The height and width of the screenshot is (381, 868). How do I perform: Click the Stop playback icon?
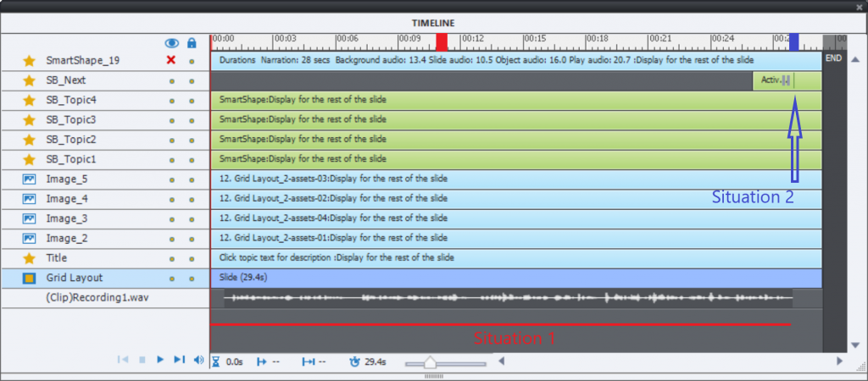click(x=142, y=360)
